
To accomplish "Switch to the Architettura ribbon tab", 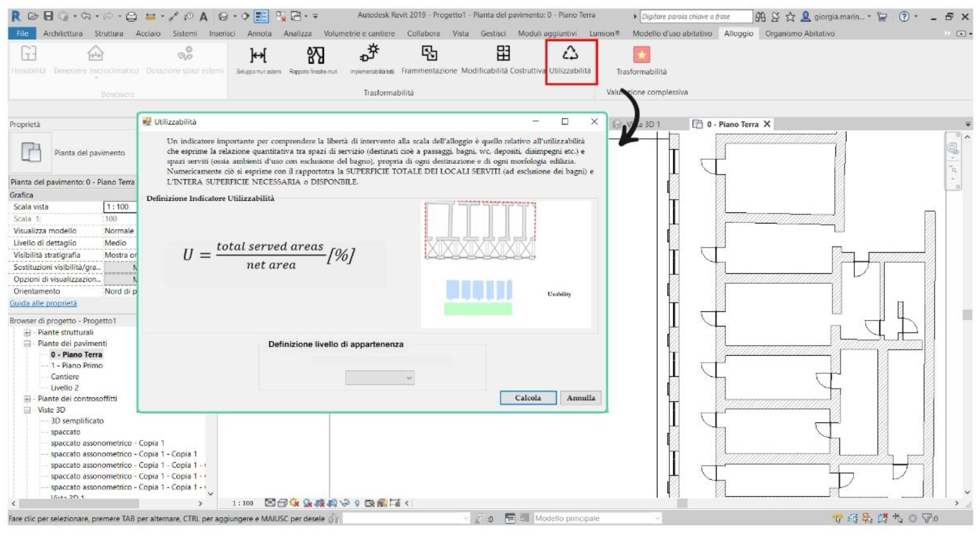I will pos(63,33).
